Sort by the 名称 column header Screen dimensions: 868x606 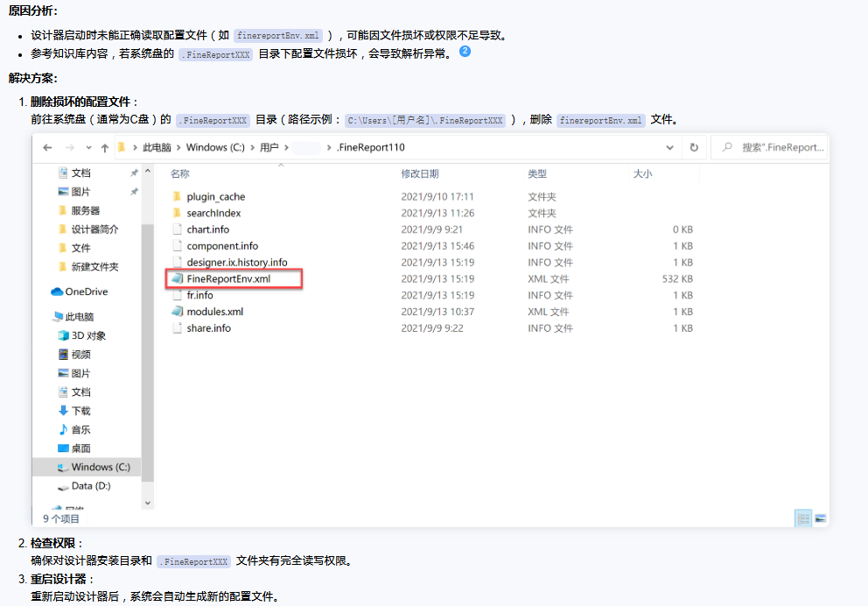tap(180, 174)
